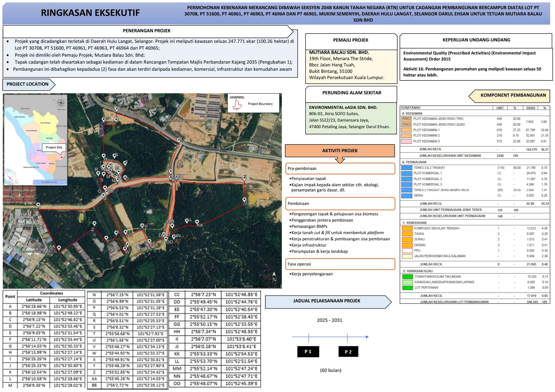This screenshot has width=555, height=392.
Task: Click map pin KK
Action: [x=197, y=222]
